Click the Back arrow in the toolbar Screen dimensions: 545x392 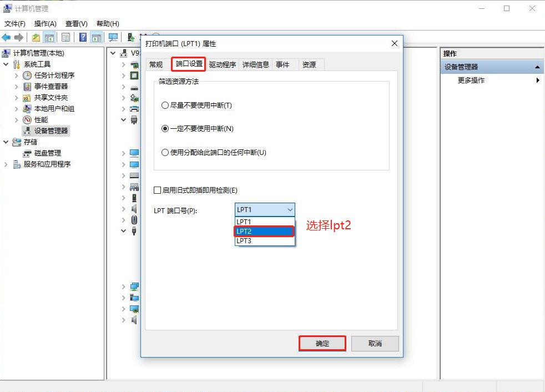coord(7,37)
